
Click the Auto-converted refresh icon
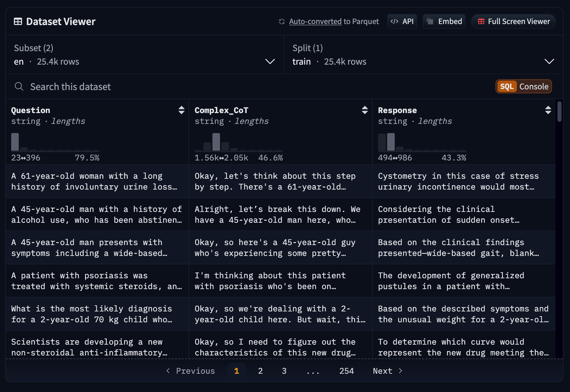click(x=282, y=22)
